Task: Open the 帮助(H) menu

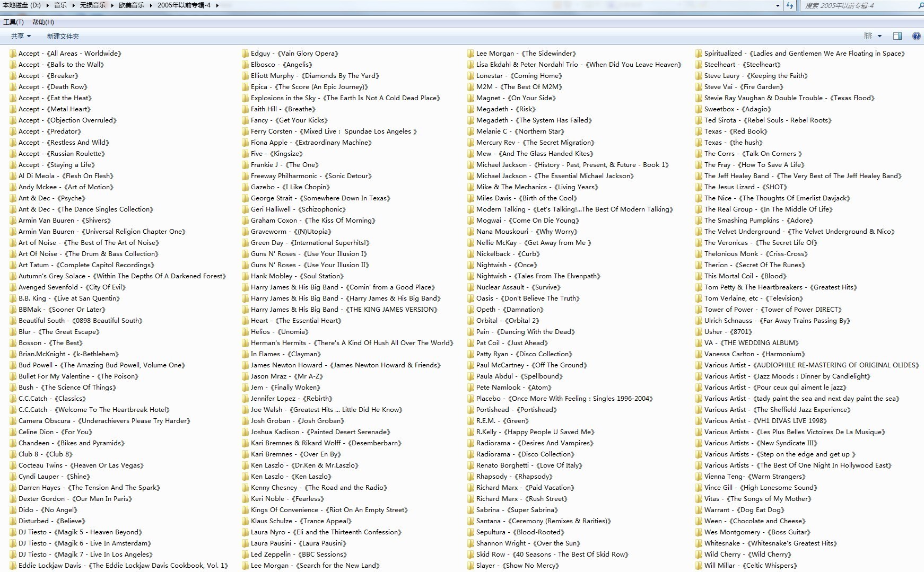Action: pos(43,22)
